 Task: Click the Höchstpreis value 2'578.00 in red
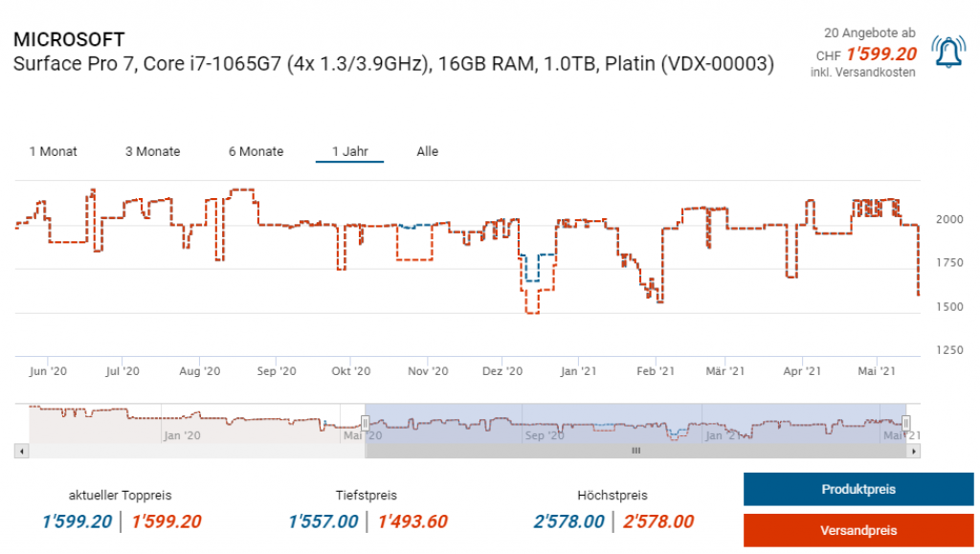click(658, 521)
